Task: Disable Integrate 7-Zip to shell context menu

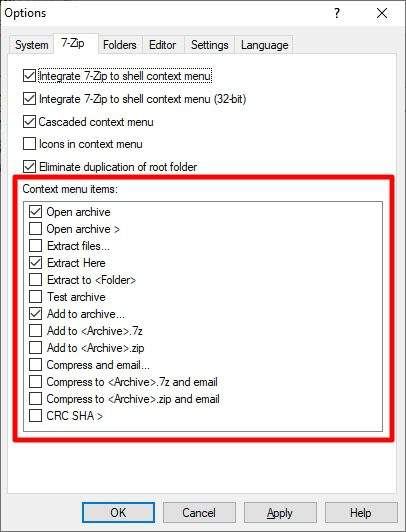Action: pos(30,76)
